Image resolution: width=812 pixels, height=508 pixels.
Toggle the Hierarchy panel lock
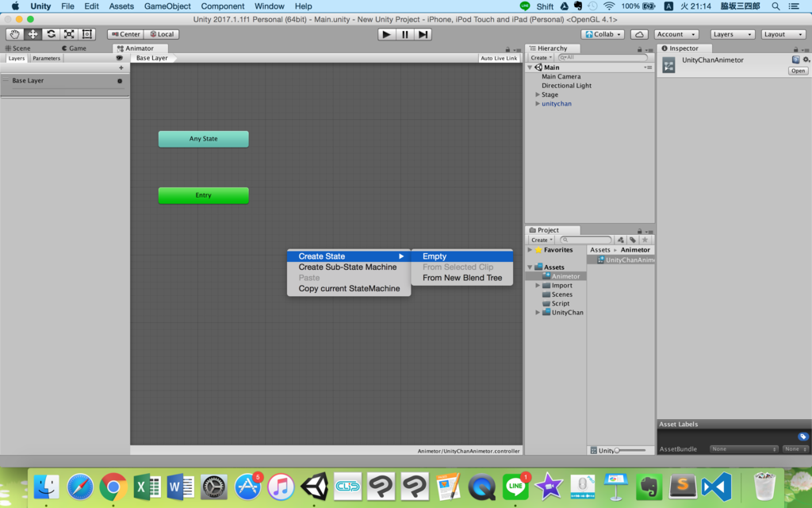click(640, 50)
